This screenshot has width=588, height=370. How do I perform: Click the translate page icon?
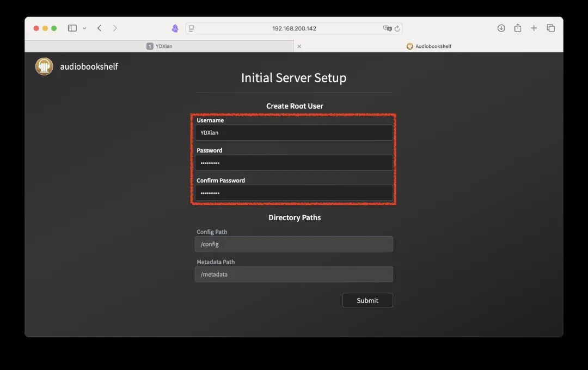[387, 28]
